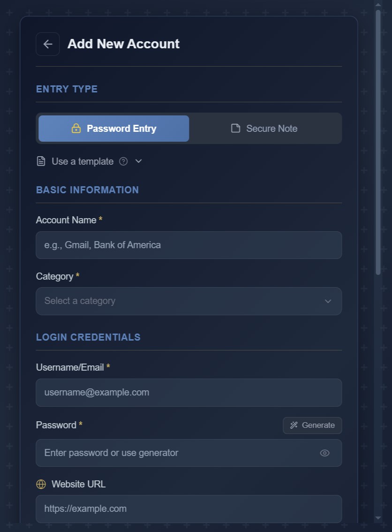The width and height of the screenshot is (392, 532).
Task: Click the Account Name input field
Action: [188, 245]
